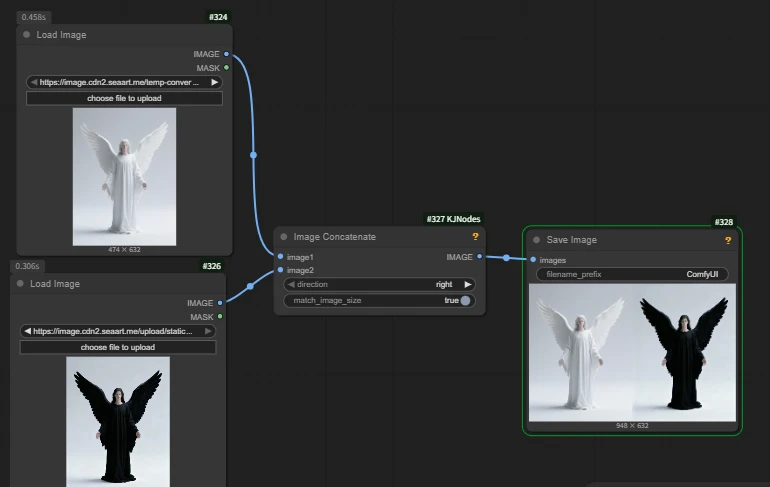770x487 pixels.
Task: Collapse the Image Concatenate node via its title dot
Action: click(x=284, y=237)
